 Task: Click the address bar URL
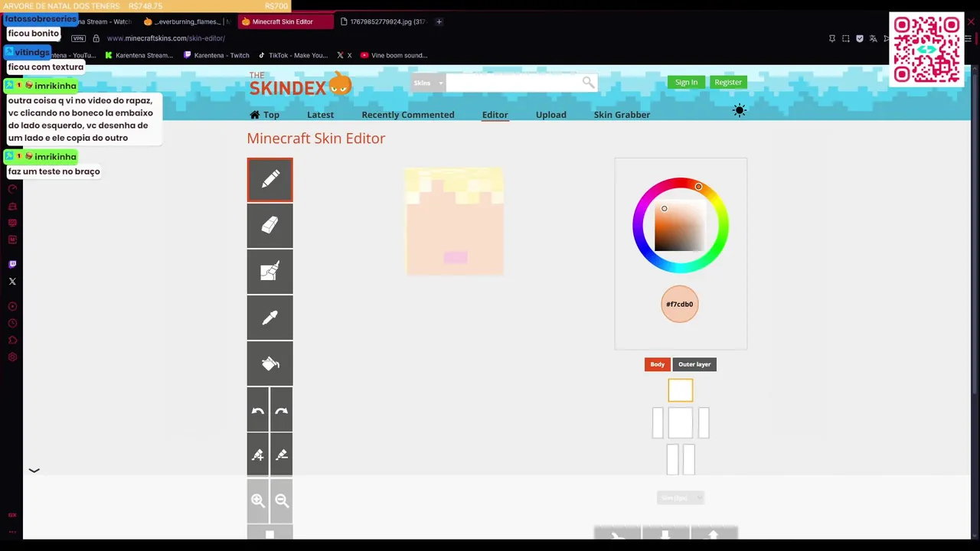coord(165,38)
